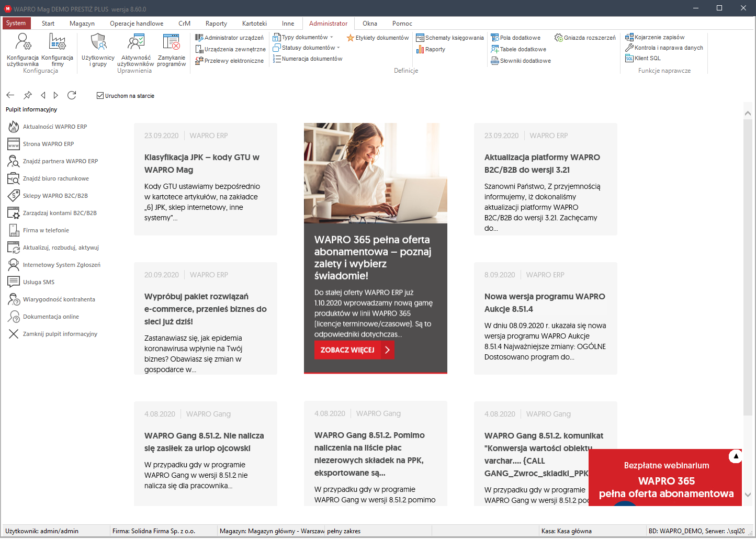This screenshot has width=756, height=539.
Task: Open Pola dodatkowe
Action: click(x=516, y=38)
